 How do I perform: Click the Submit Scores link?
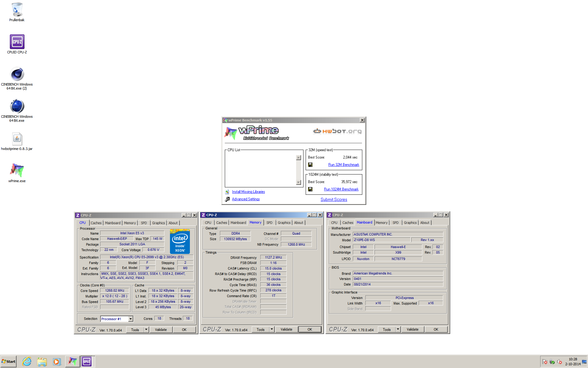coord(334,199)
